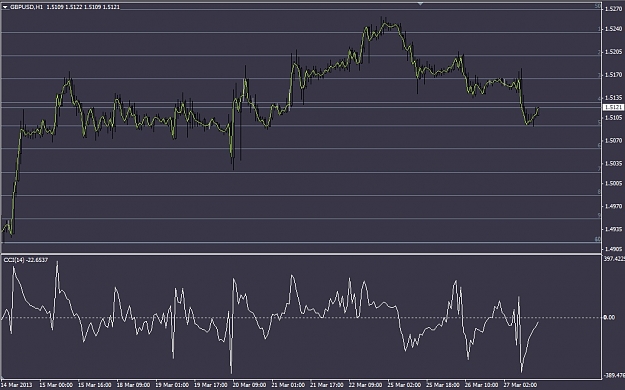Click price scale value 1.5270

[x=613, y=9]
